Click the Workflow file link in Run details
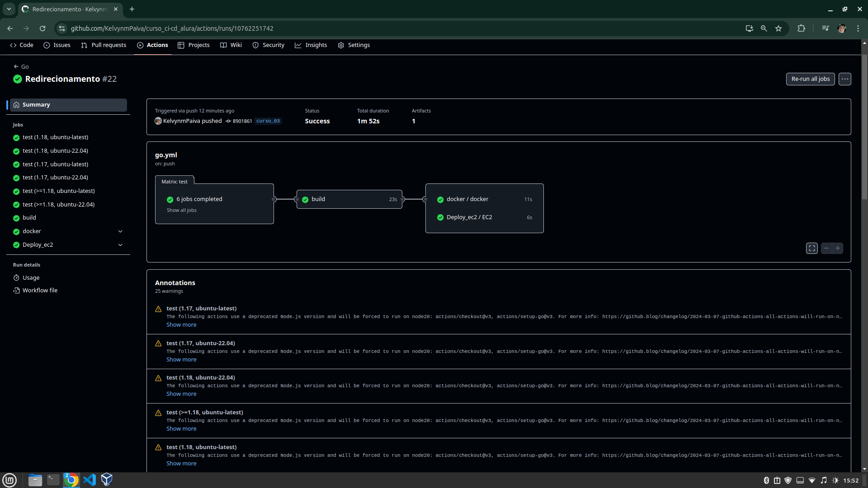 [40, 290]
